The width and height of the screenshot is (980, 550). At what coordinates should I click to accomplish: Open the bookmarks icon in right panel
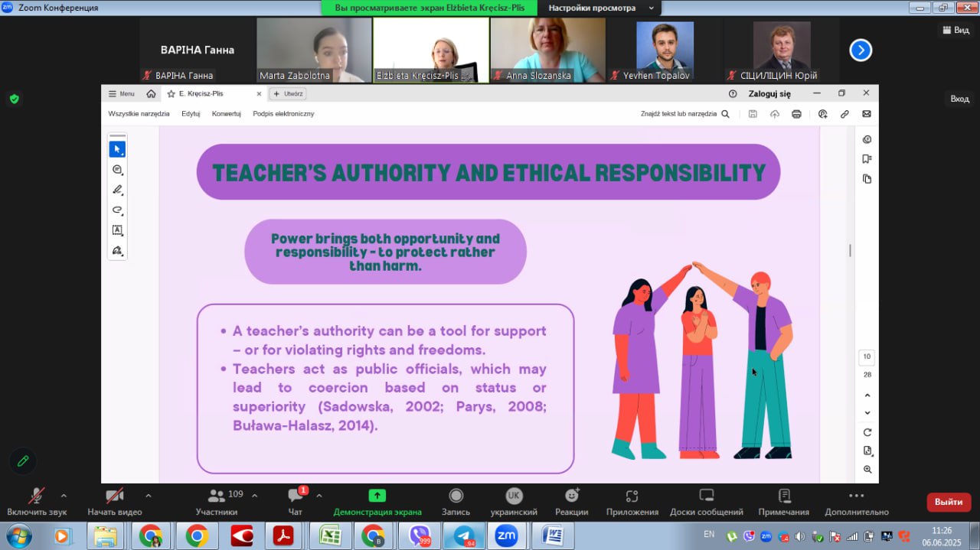[867, 159]
